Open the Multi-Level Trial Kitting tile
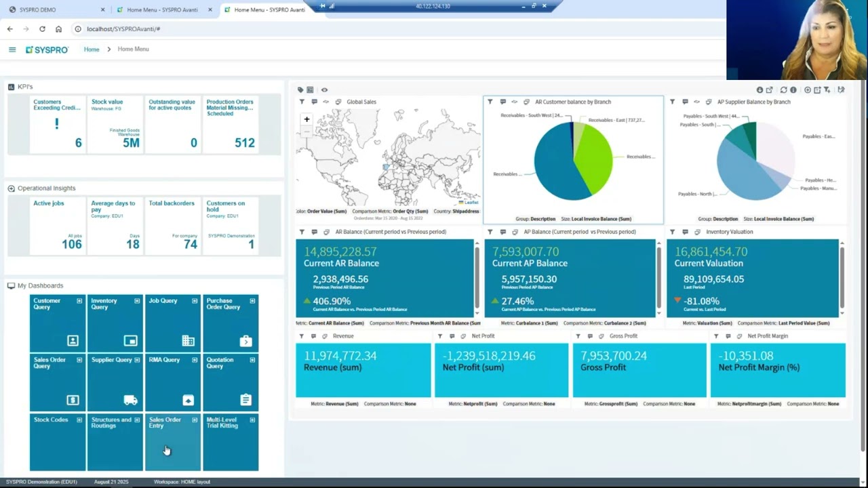 [x=231, y=442]
